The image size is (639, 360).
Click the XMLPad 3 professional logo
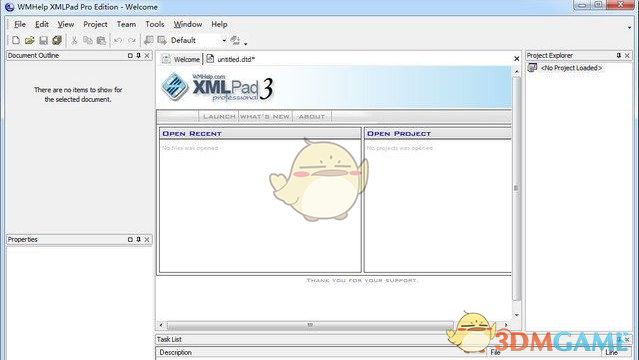pyautogui.click(x=217, y=87)
